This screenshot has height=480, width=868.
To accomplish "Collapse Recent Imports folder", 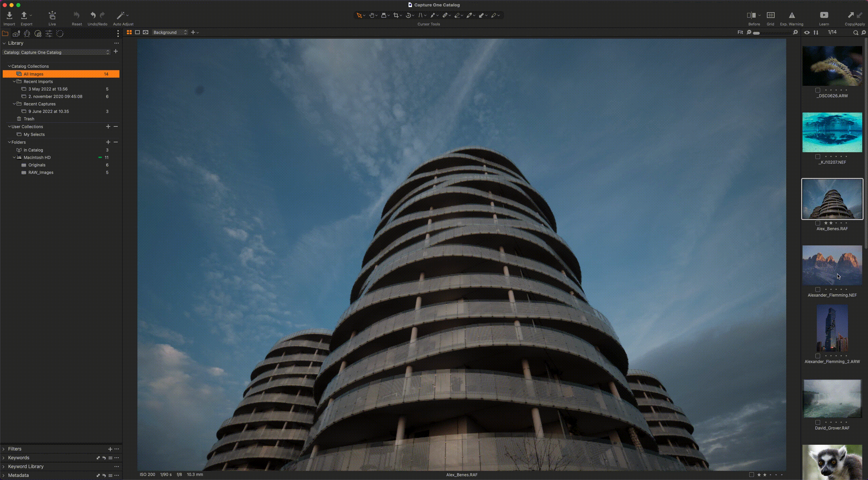I will pyautogui.click(x=14, y=81).
